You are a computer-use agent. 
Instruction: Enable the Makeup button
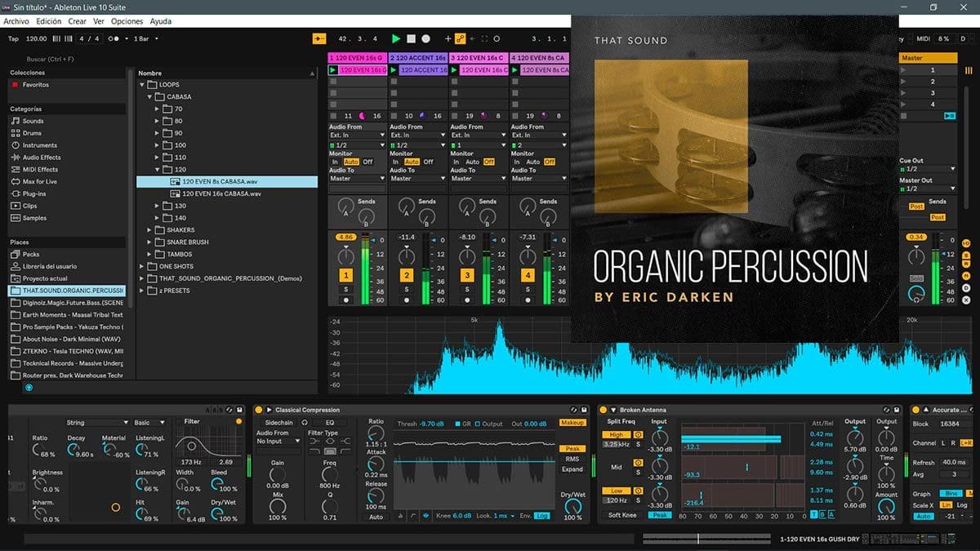[x=572, y=423]
